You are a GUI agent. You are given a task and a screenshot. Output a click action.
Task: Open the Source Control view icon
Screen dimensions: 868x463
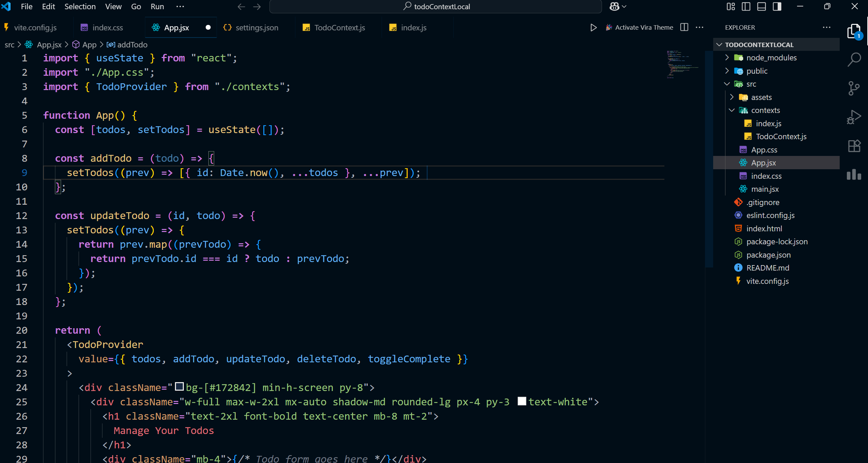point(854,88)
